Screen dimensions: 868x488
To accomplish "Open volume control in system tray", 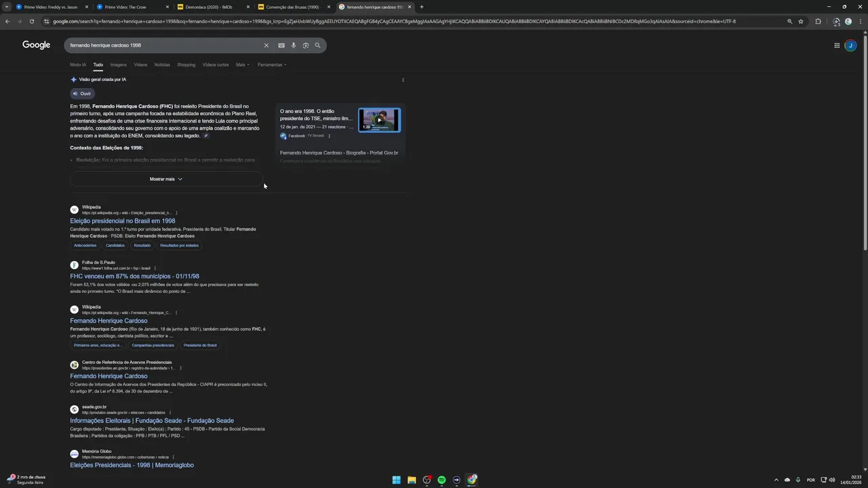I will coord(833,480).
